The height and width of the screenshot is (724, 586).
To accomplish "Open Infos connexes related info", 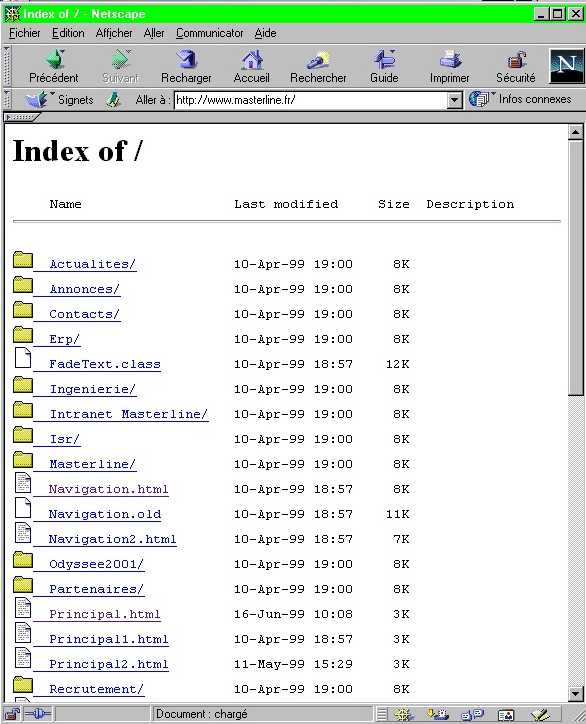I will pyautogui.click(x=520, y=99).
